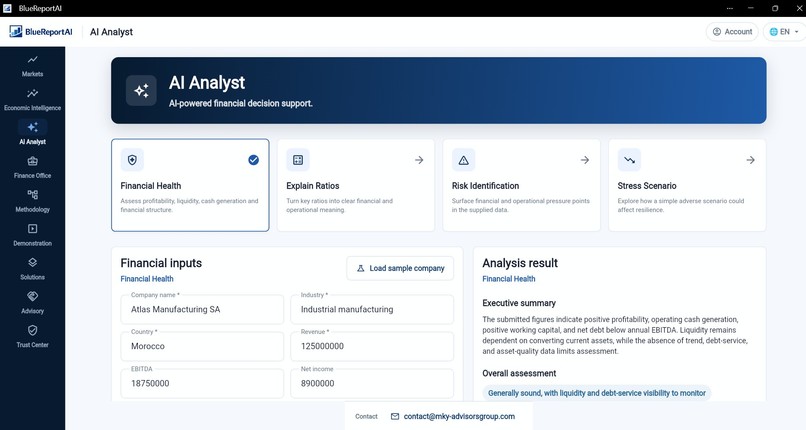Open Economic Intelligence sidebar icon

32,94
